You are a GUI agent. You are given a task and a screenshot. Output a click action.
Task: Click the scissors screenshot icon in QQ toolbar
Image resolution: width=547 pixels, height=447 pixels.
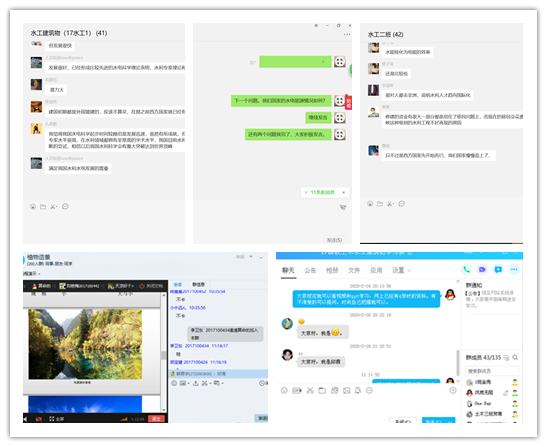pos(310,390)
